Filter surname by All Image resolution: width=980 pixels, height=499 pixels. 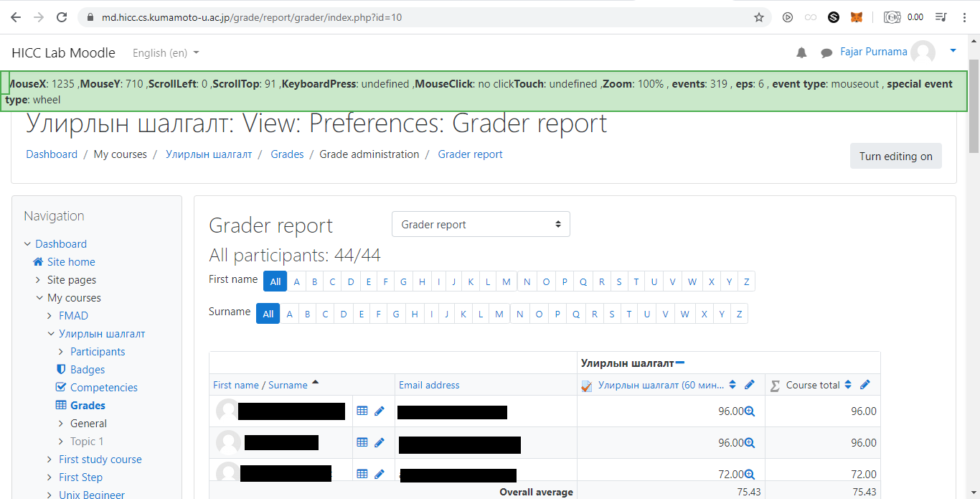pyautogui.click(x=268, y=314)
